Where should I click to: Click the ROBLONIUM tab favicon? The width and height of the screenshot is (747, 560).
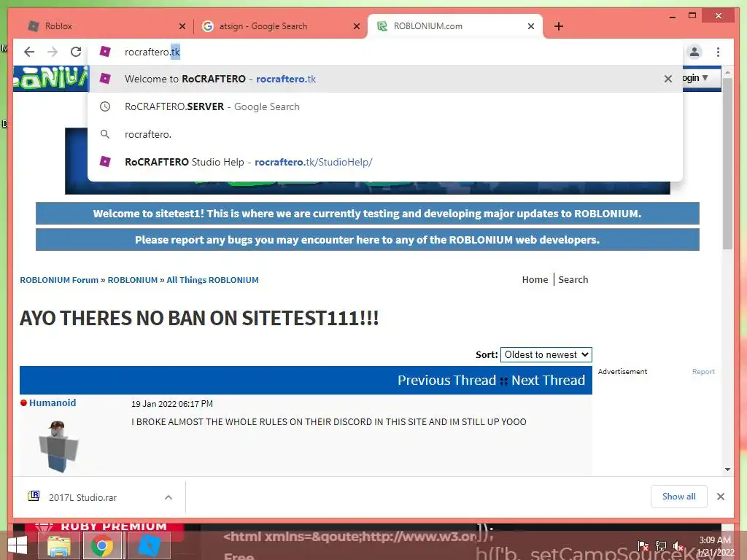[382, 26]
